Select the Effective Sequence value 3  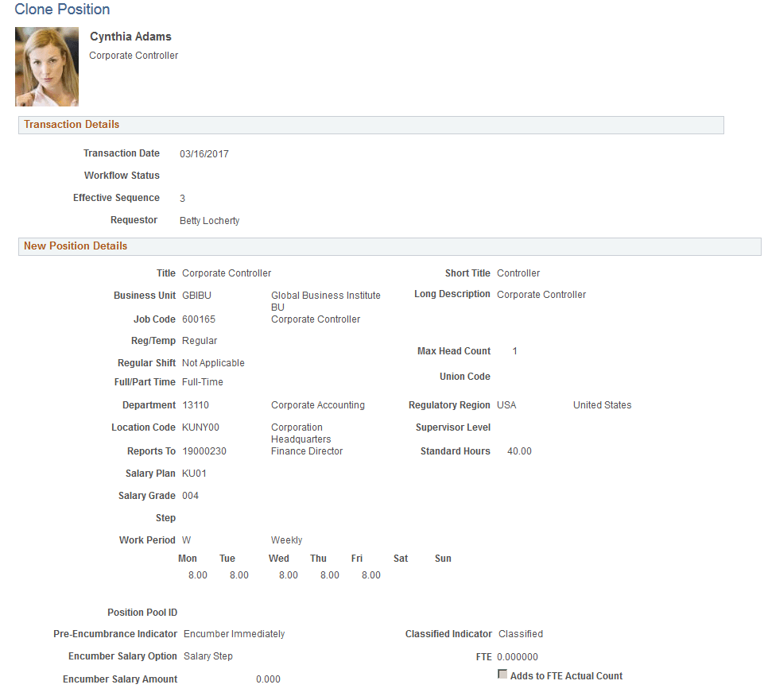click(182, 197)
